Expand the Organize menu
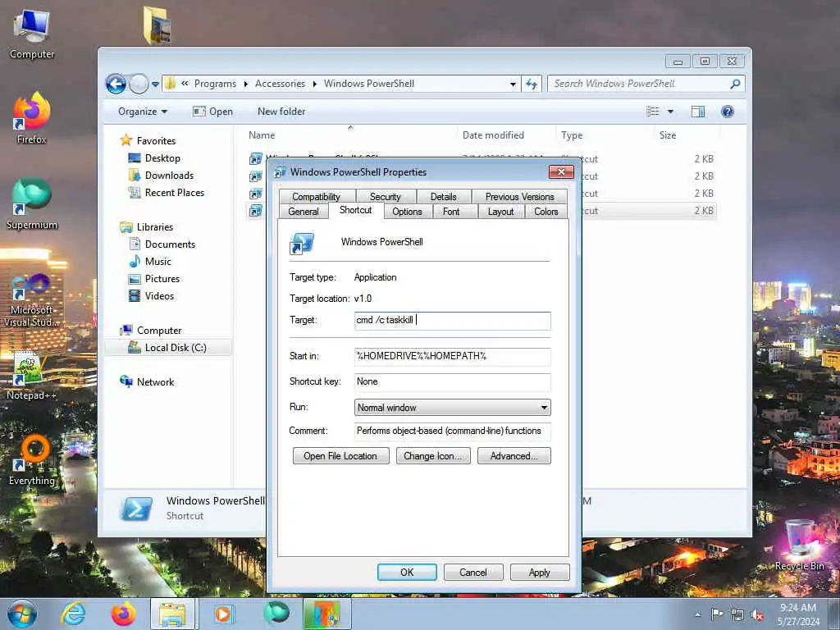Image resolution: width=840 pixels, height=630 pixels. click(x=143, y=112)
